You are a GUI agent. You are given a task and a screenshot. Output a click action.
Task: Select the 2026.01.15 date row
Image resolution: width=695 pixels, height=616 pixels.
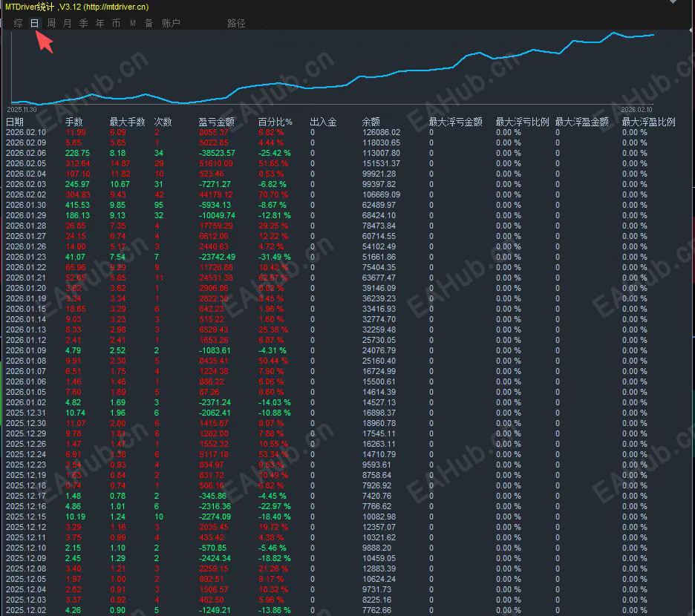pyautogui.click(x=26, y=309)
